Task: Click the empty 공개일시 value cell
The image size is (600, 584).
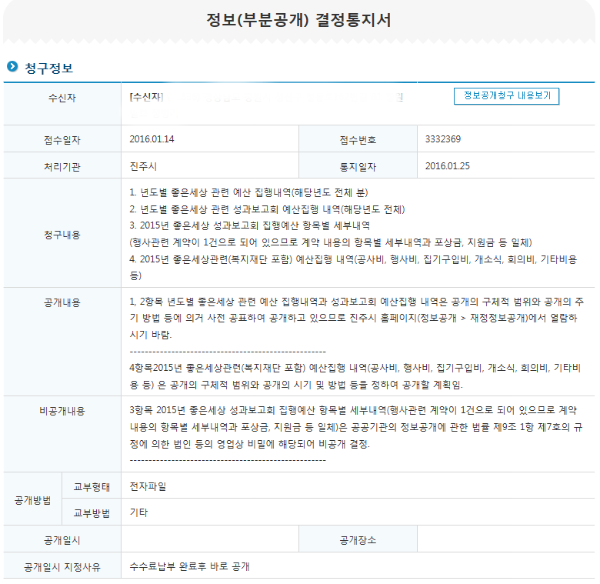Action: coord(222,539)
